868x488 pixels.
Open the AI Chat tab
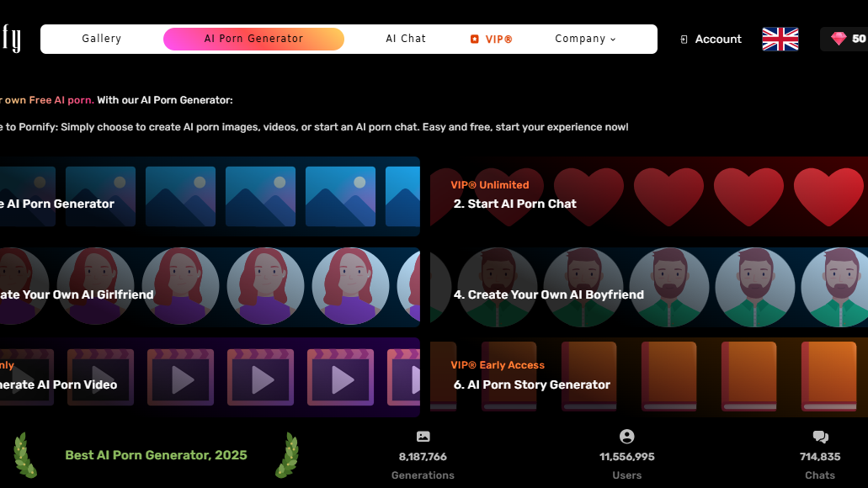(406, 39)
